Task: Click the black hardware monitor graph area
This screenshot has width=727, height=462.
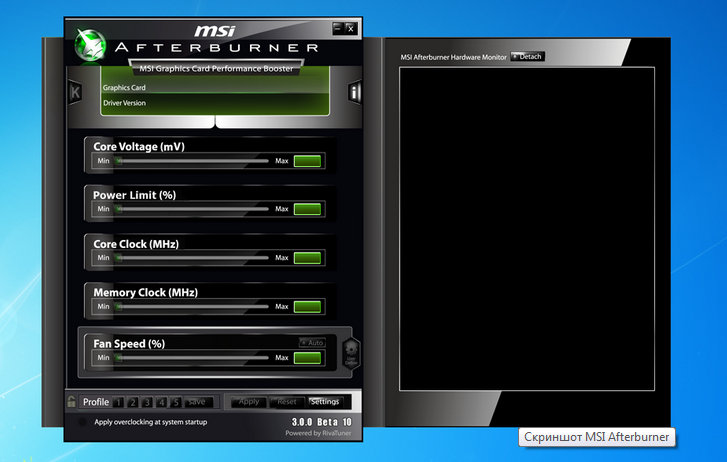Action: (x=527, y=229)
